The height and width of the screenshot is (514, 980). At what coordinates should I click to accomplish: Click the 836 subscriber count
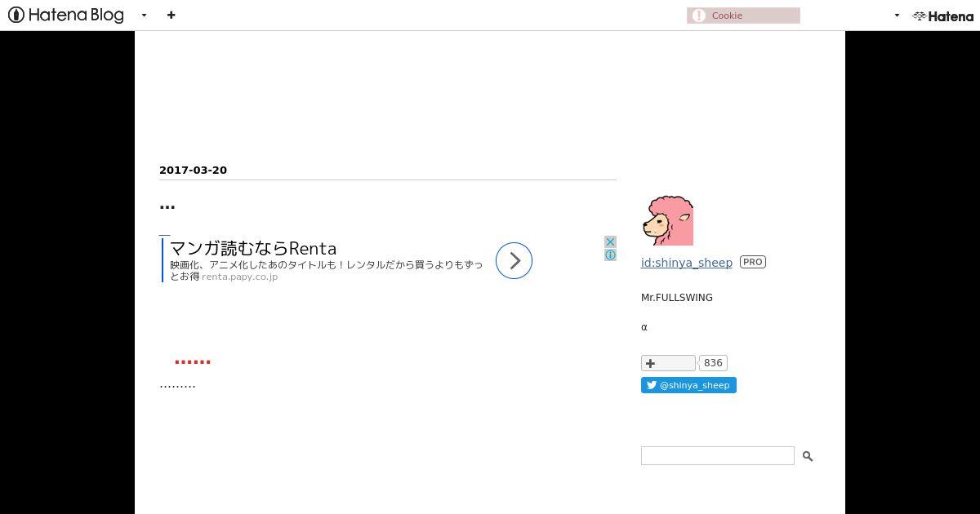(713, 363)
